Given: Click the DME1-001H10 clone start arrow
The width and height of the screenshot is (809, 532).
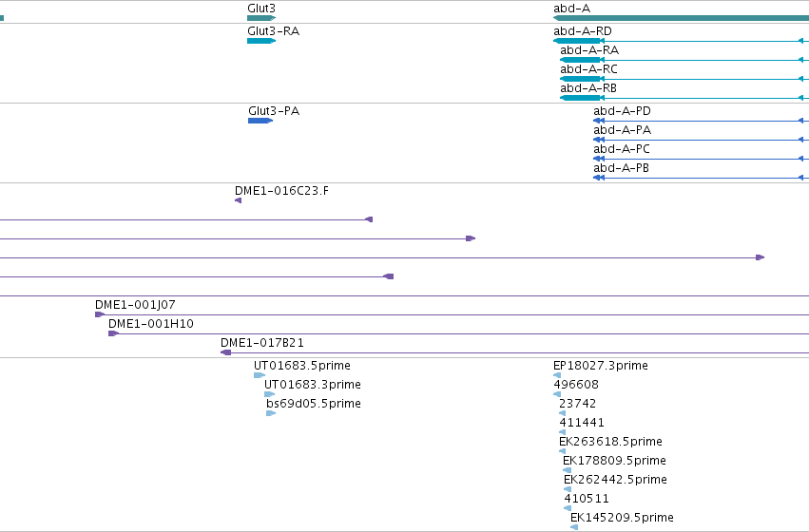Looking at the screenshot, I should [x=113, y=333].
